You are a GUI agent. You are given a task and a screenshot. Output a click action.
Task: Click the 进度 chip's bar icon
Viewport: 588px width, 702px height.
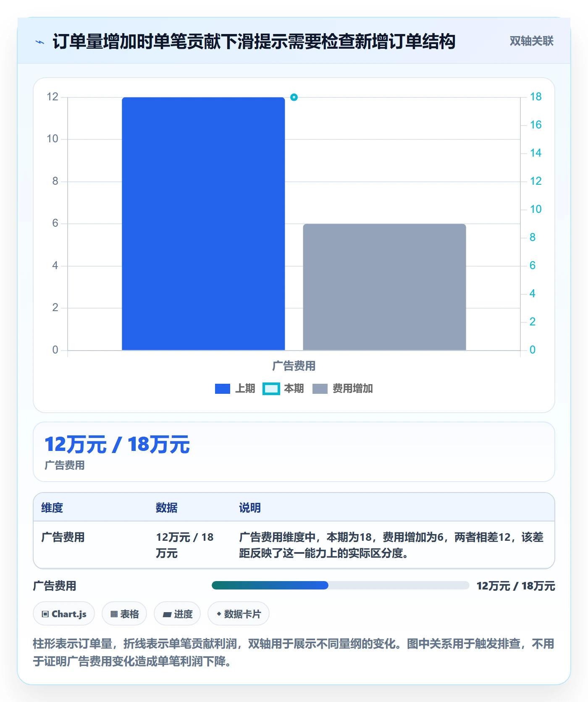tap(167, 615)
